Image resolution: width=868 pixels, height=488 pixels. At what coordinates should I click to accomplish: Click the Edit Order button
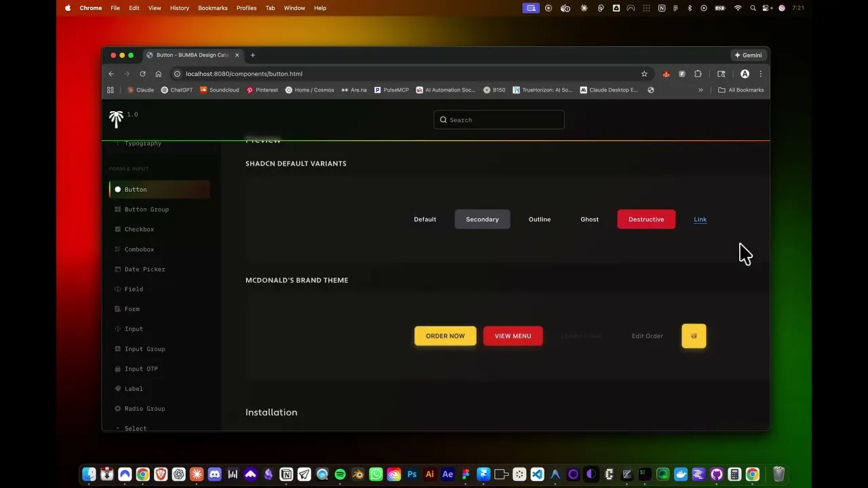click(648, 336)
